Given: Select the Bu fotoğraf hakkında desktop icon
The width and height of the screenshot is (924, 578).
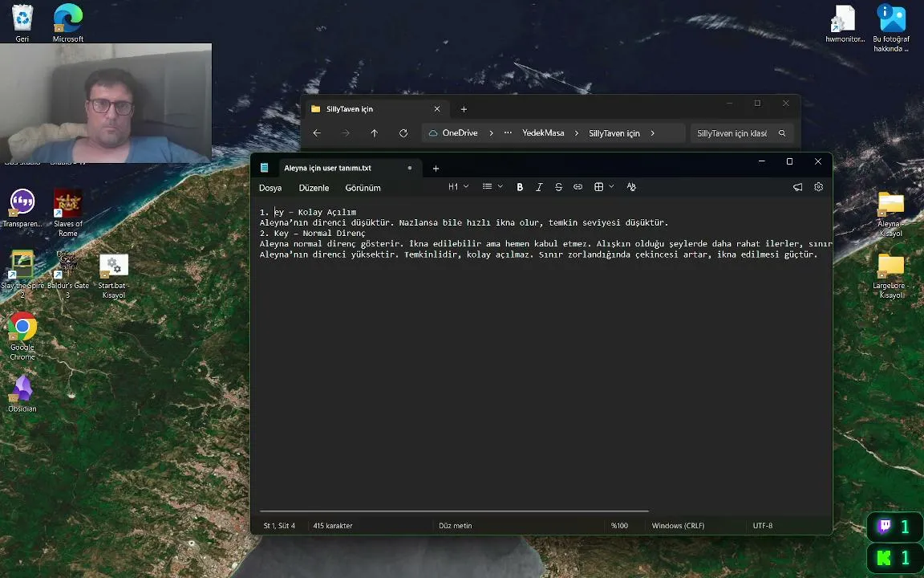Looking at the screenshot, I should (891, 28).
